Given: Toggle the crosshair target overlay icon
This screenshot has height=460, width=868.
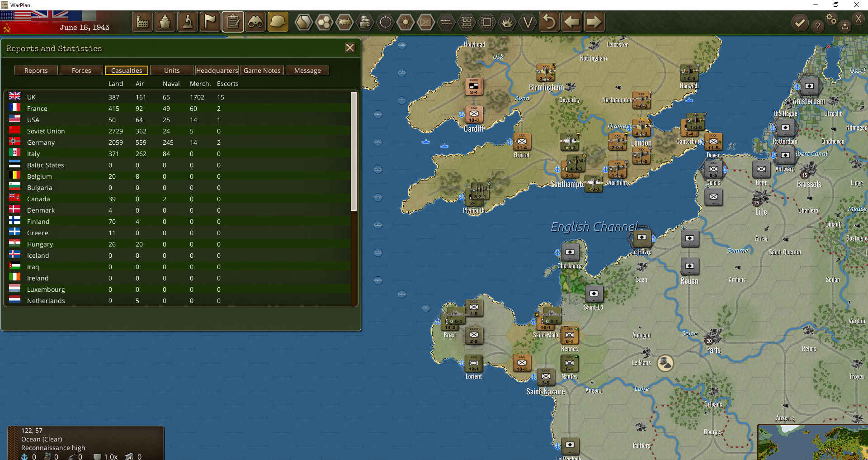Looking at the screenshot, I should (x=385, y=22).
